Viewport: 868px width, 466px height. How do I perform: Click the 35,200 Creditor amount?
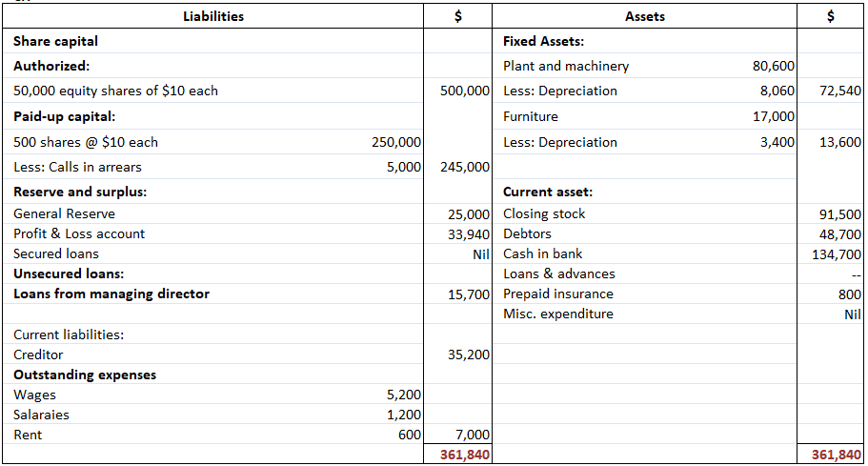(468, 355)
